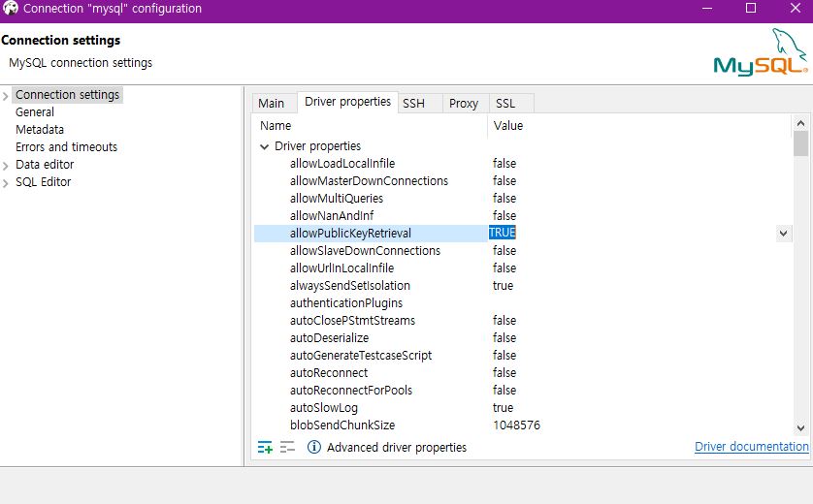Image resolution: width=813 pixels, height=504 pixels.
Task: Open the Proxy tab
Action: point(464,103)
